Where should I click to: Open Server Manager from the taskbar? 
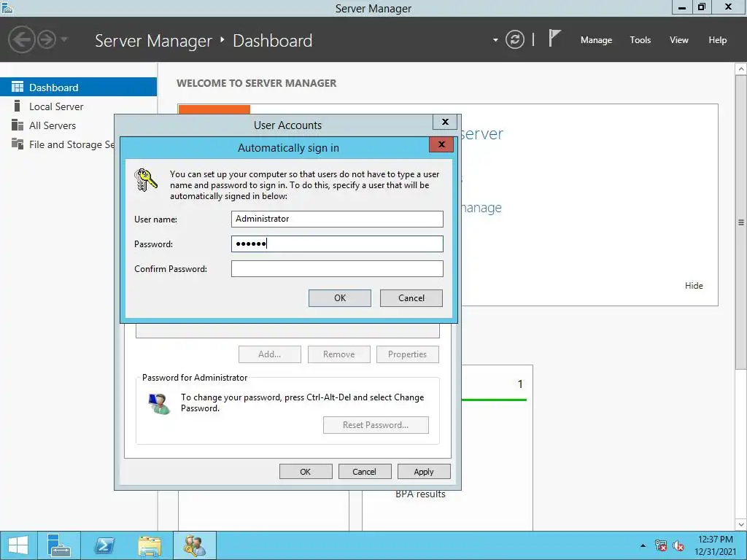(x=59, y=545)
